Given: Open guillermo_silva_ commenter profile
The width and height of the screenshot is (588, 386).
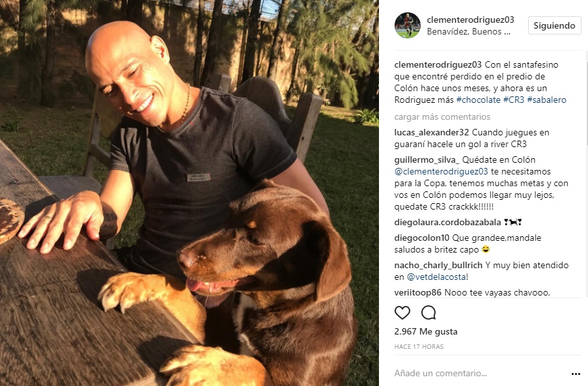Looking at the screenshot, I should [x=427, y=159].
